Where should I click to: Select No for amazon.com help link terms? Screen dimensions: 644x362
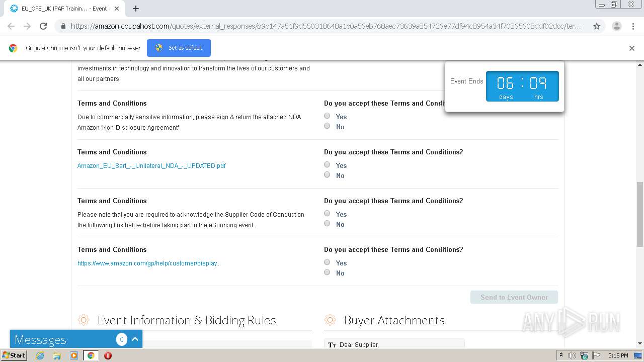click(x=327, y=273)
